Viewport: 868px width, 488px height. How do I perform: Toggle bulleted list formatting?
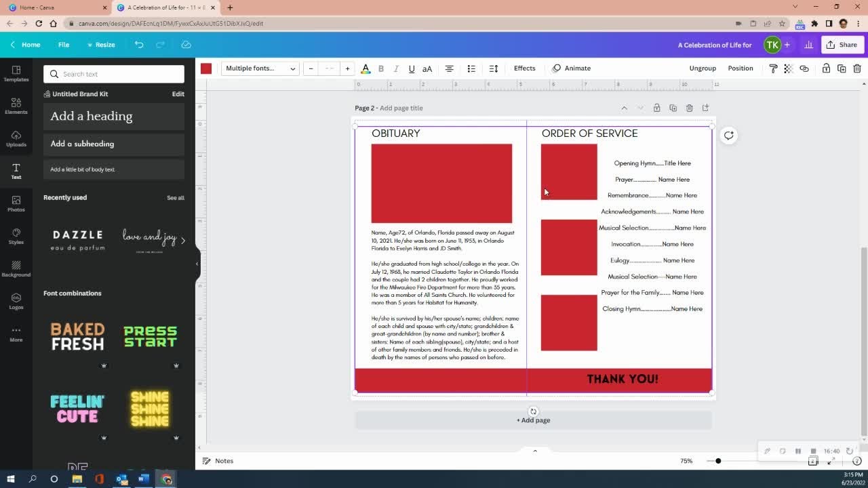coord(471,68)
